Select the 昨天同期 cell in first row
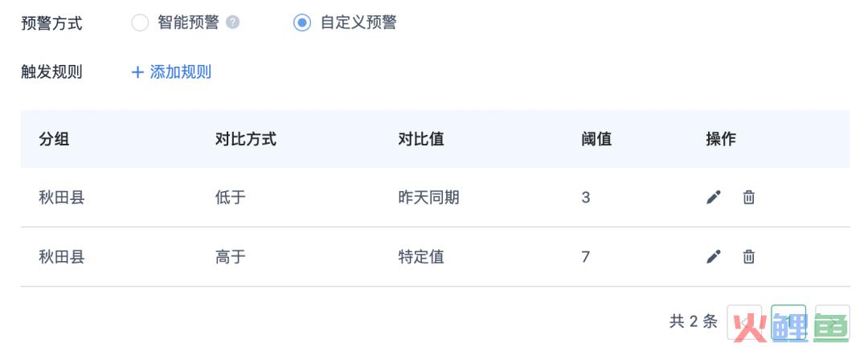The width and height of the screenshot is (868, 347). tap(428, 197)
